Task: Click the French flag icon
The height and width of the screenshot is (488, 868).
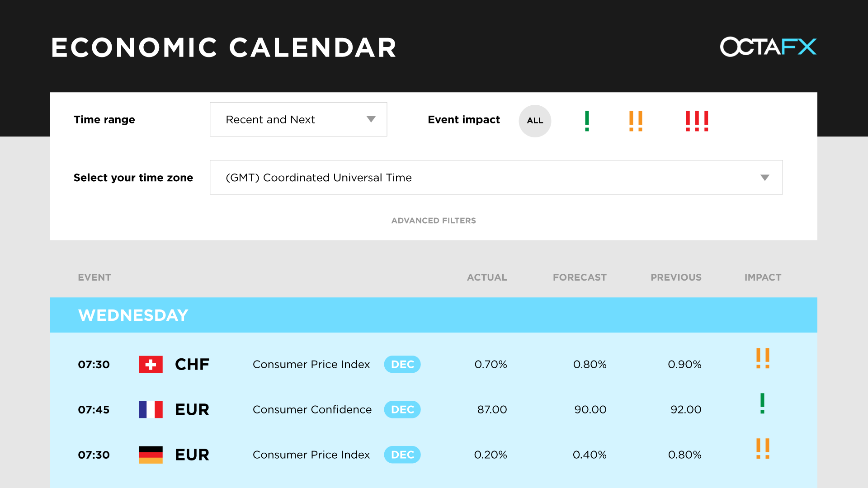Action: pyautogui.click(x=151, y=409)
